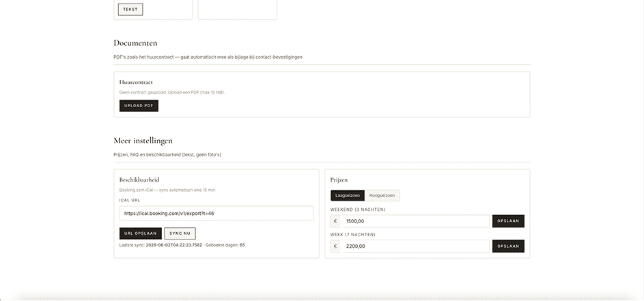This screenshot has width=644, height=301.
Task: Save the week (7 nachten) price
Action: [x=508, y=246]
